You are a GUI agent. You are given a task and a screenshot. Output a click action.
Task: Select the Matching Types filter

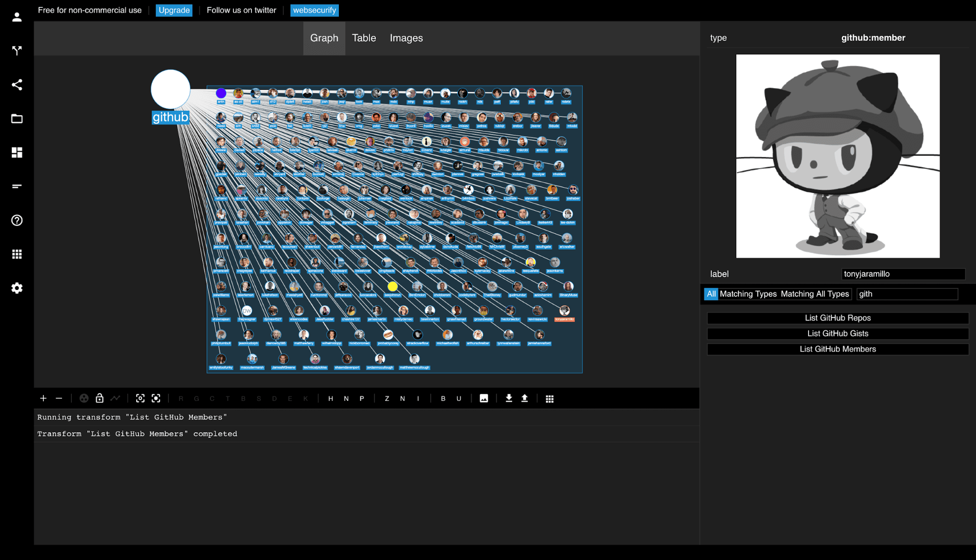point(748,294)
